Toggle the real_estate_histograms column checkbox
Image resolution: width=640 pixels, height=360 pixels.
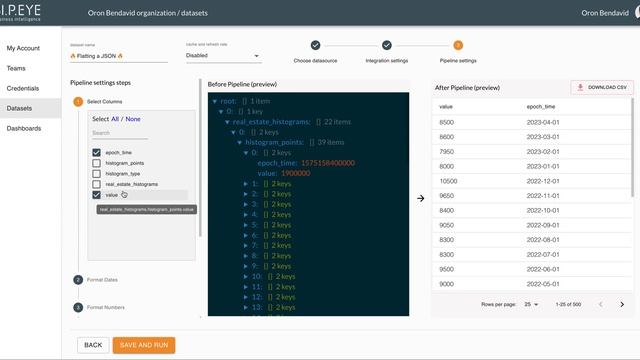(96, 184)
